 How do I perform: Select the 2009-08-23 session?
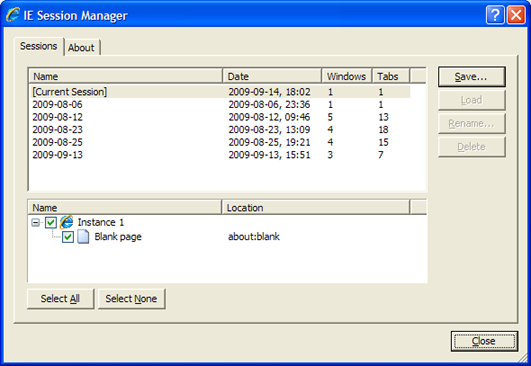220,130
